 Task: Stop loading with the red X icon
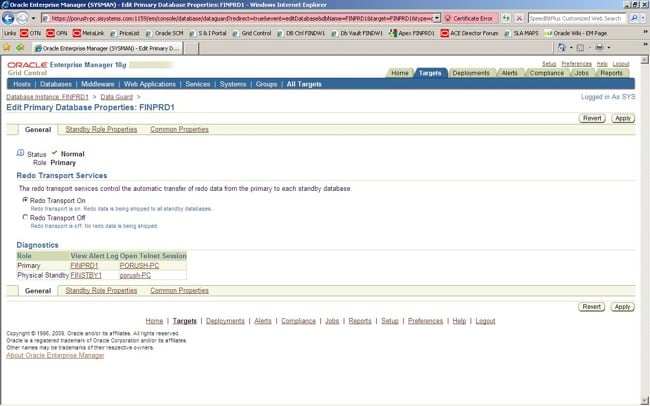pyautogui.click(x=519, y=18)
